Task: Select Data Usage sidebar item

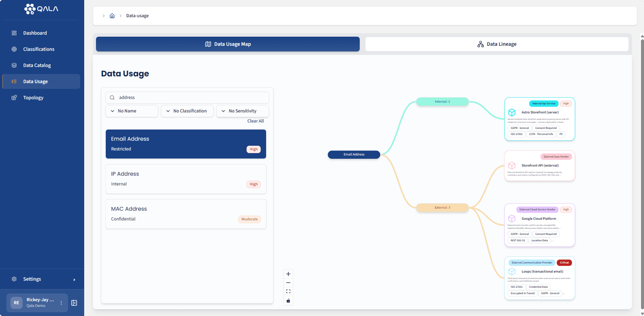Action: 41,81
